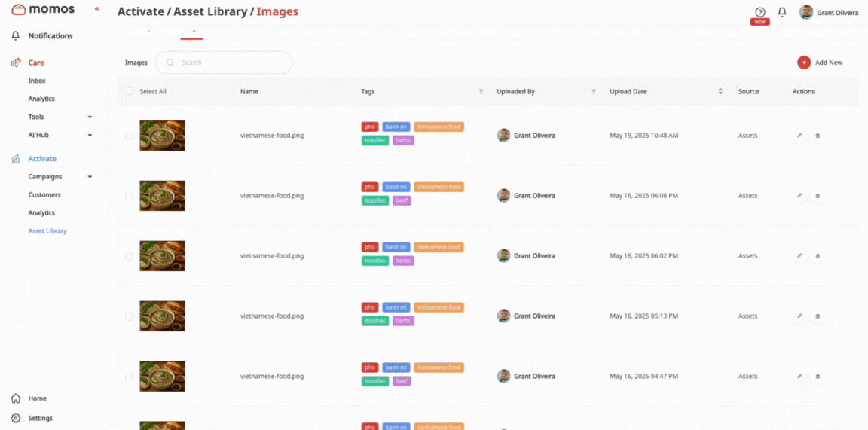The width and height of the screenshot is (868, 430).
Task: Click the Home house icon
Action: click(16, 398)
